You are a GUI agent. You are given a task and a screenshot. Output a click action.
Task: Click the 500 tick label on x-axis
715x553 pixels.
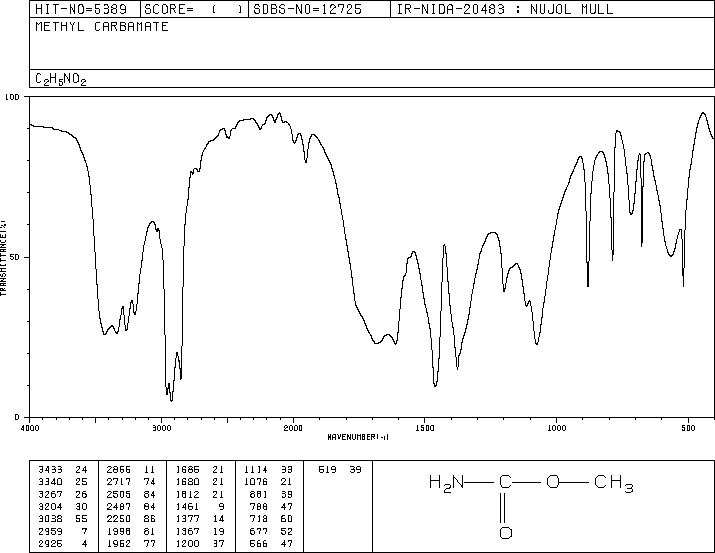pyautogui.click(x=688, y=428)
